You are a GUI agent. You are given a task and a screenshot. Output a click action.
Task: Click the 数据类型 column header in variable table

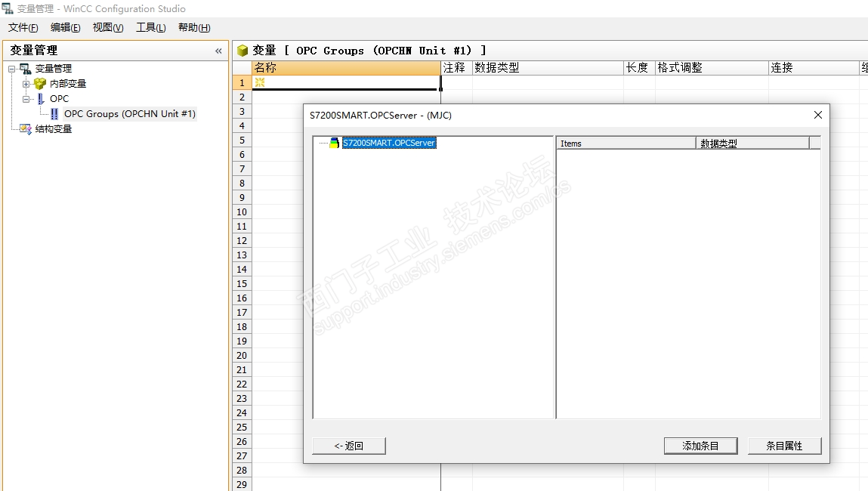(x=548, y=67)
